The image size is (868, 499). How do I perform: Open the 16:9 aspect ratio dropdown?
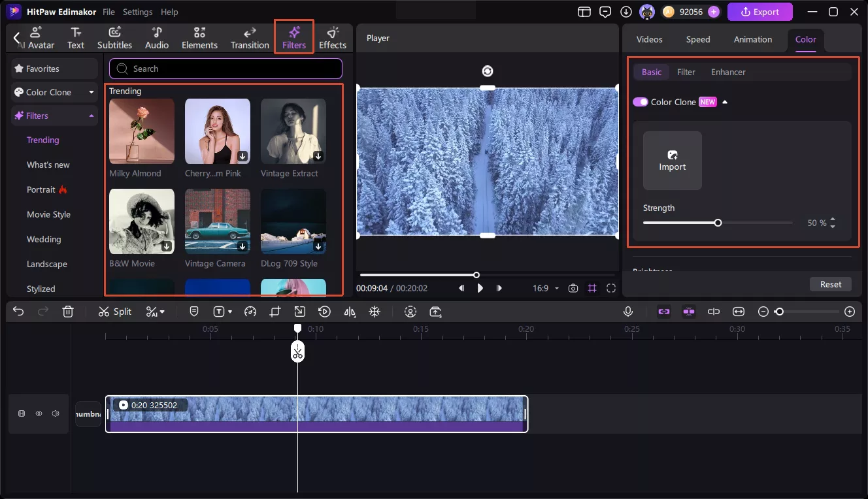(x=546, y=288)
